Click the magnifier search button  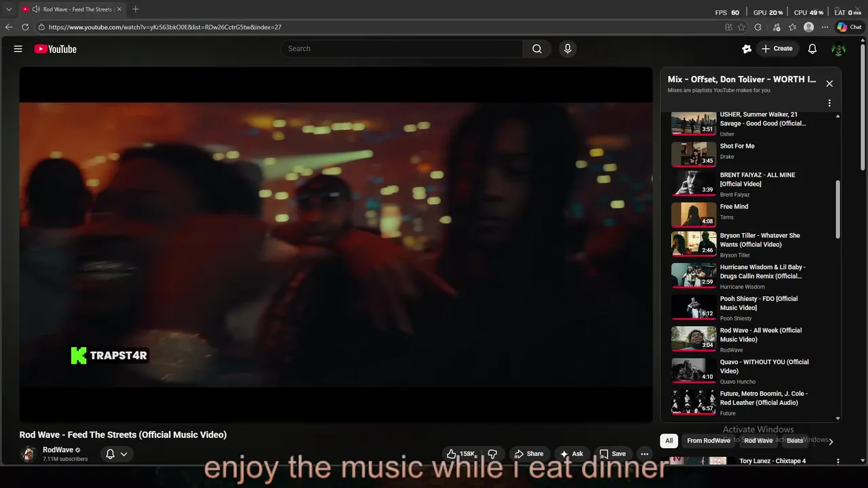coord(537,49)
